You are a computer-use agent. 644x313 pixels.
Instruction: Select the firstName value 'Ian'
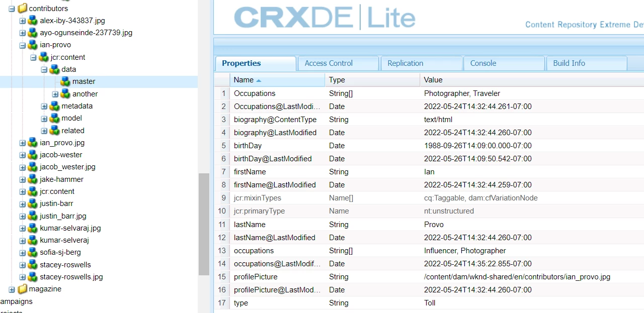coord(429,172)
